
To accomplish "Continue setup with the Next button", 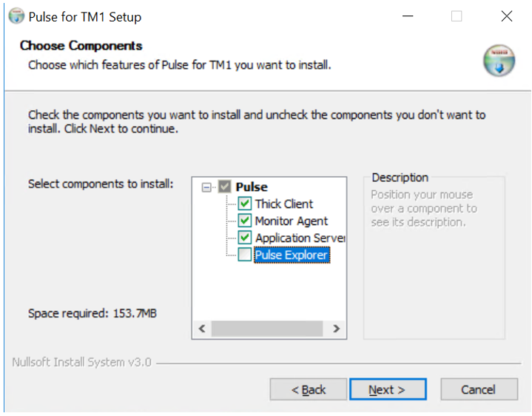I will 387,389.
